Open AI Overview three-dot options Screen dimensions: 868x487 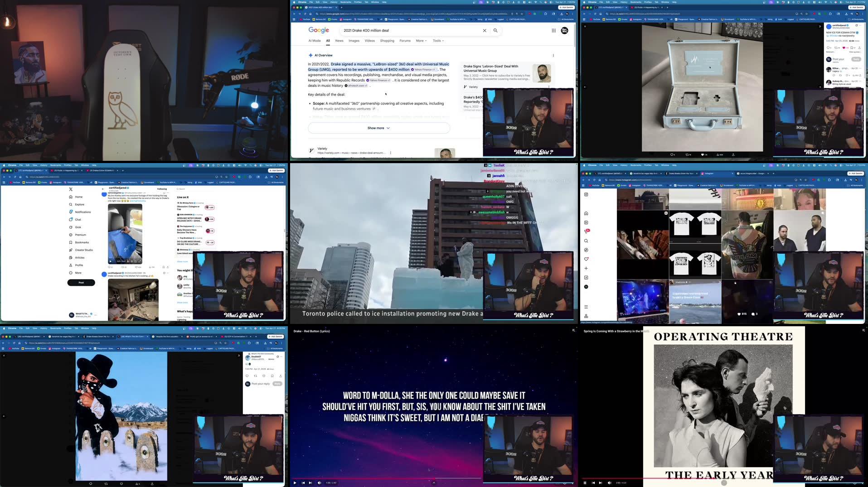pyautogui.click(x=553, y=55)
